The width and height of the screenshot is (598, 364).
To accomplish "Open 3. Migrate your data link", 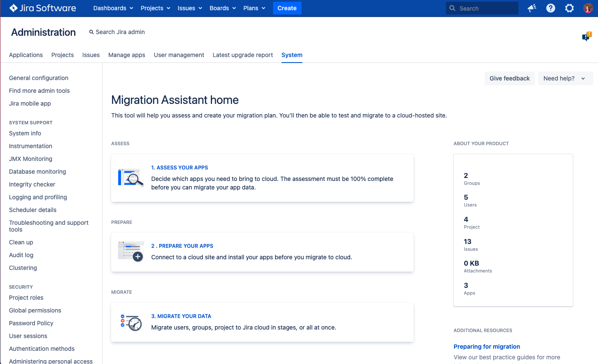I will click(181, 316).
